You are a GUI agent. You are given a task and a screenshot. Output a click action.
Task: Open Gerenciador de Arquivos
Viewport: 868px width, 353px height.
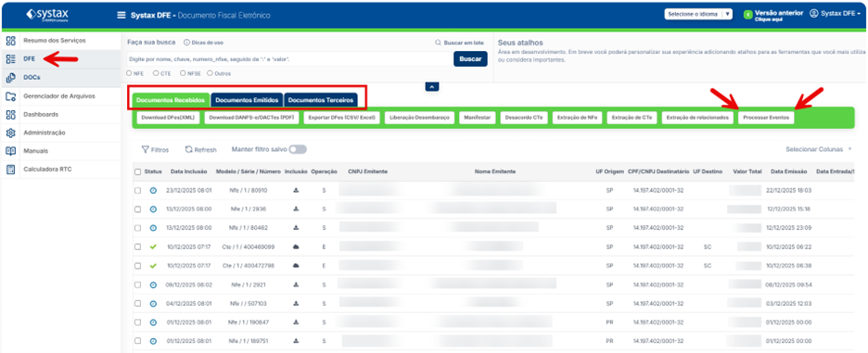(x=60, y=95)
